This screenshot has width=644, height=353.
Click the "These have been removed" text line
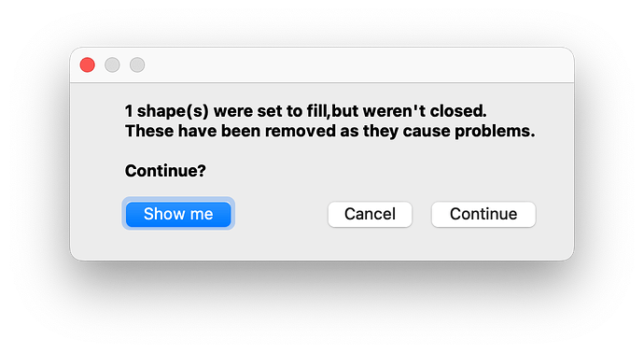329,131
